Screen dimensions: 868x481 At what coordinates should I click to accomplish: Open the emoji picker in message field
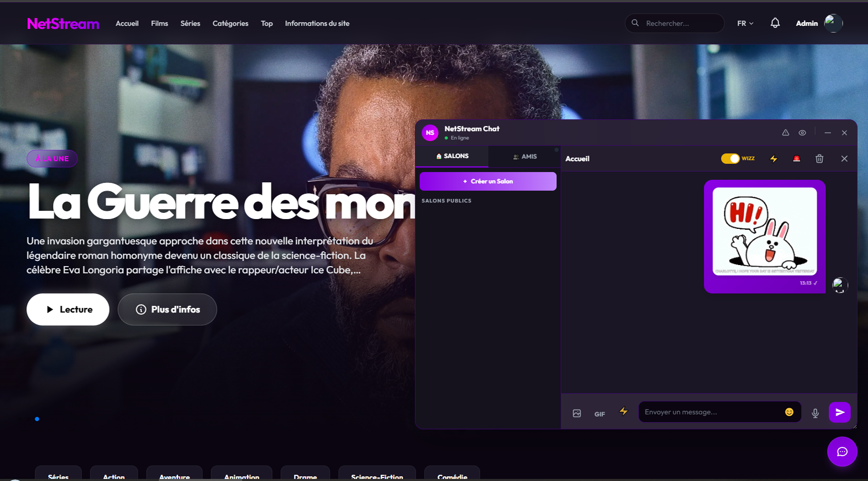coord(789,412)
